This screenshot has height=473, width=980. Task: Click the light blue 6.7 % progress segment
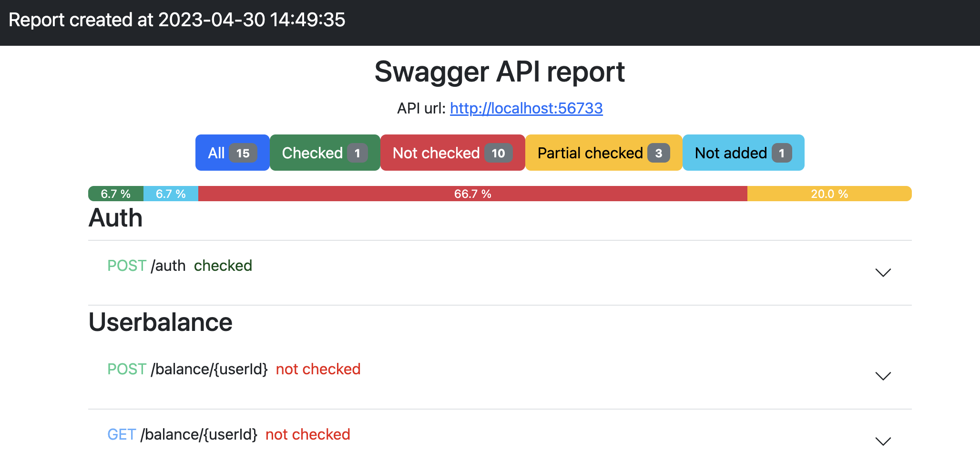coord(171,194)
